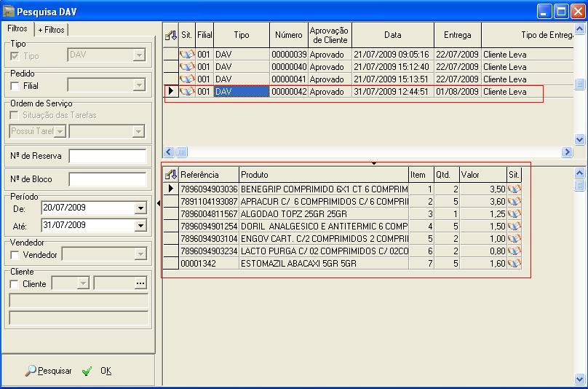Click status icon for DAV 00000039 row
This screenshot has width=588, height=389.
tap(187, 55)
